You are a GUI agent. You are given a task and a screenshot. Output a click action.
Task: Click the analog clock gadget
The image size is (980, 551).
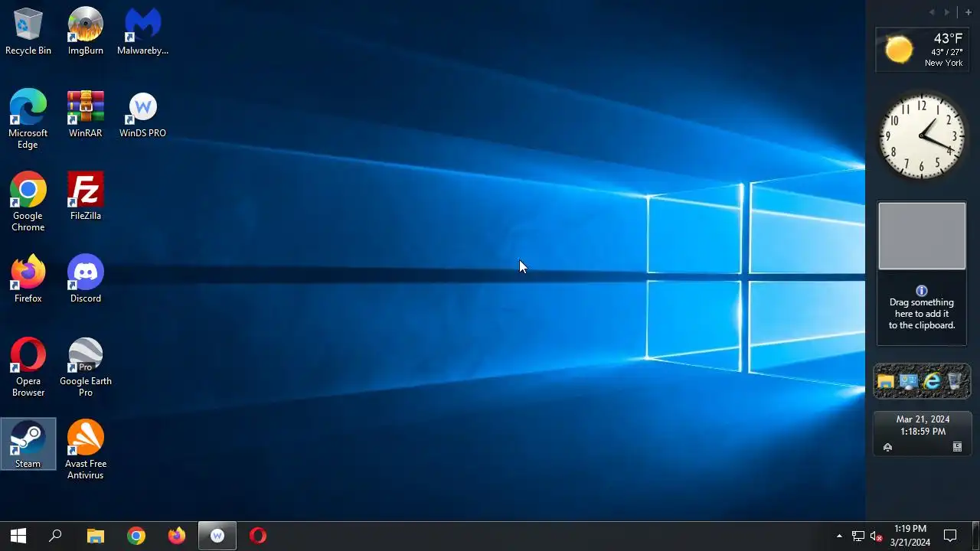(922, 137)
